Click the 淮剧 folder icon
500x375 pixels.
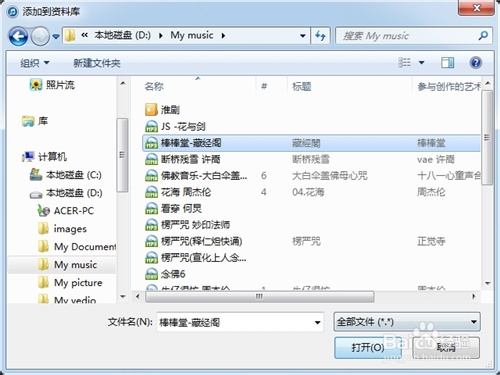point(151,110)
